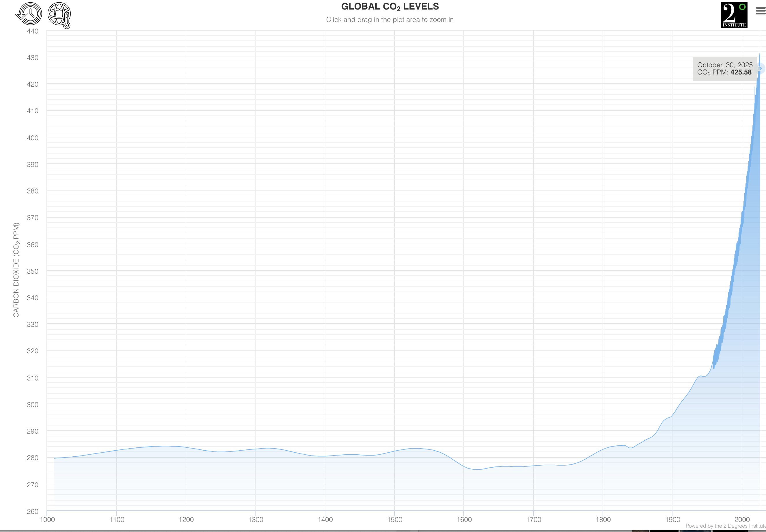Click the 'CARBON DIOXIDE (CO2 PPM)' axis title
766x532 pixels.
[16, 270]
